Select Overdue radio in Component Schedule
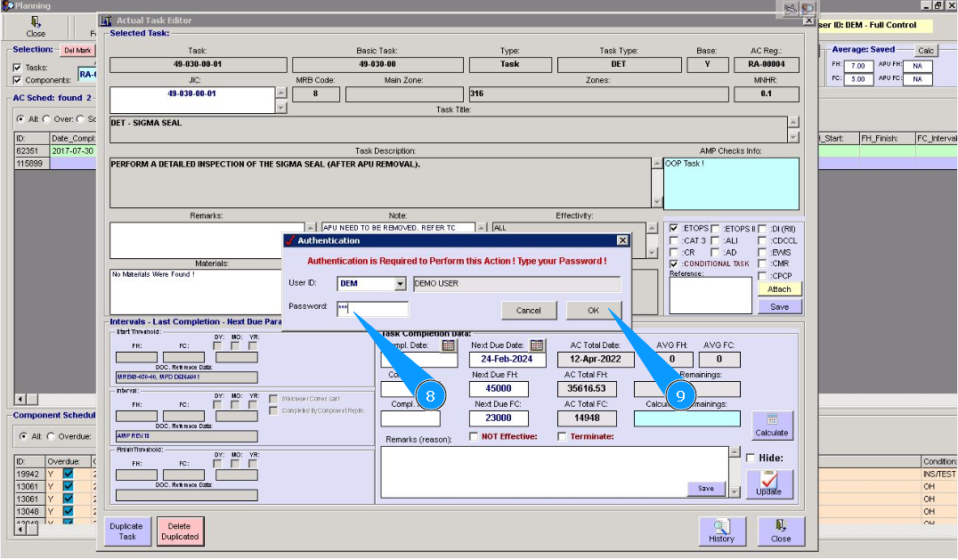This screenshot has width=958, height=560. (51, 436)
